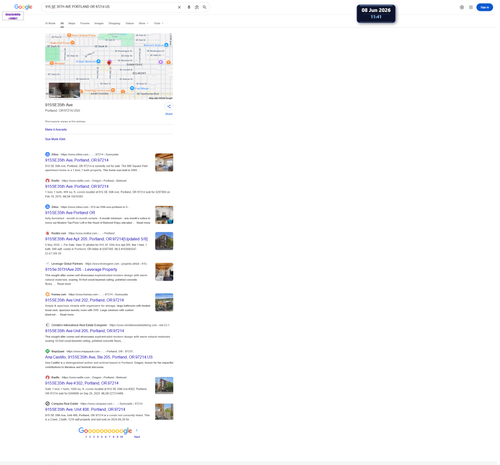Click the Redfin favicon of second result

(x=47, y=181)
